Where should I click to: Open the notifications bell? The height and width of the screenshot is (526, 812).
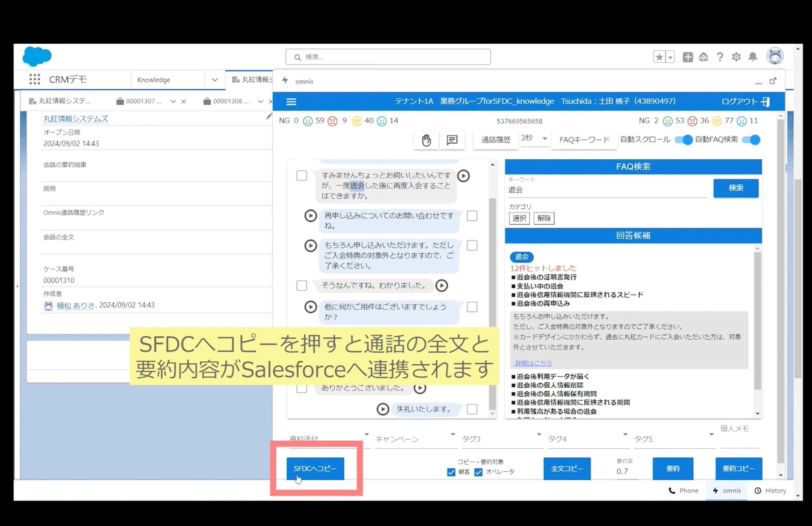point(753,57)
